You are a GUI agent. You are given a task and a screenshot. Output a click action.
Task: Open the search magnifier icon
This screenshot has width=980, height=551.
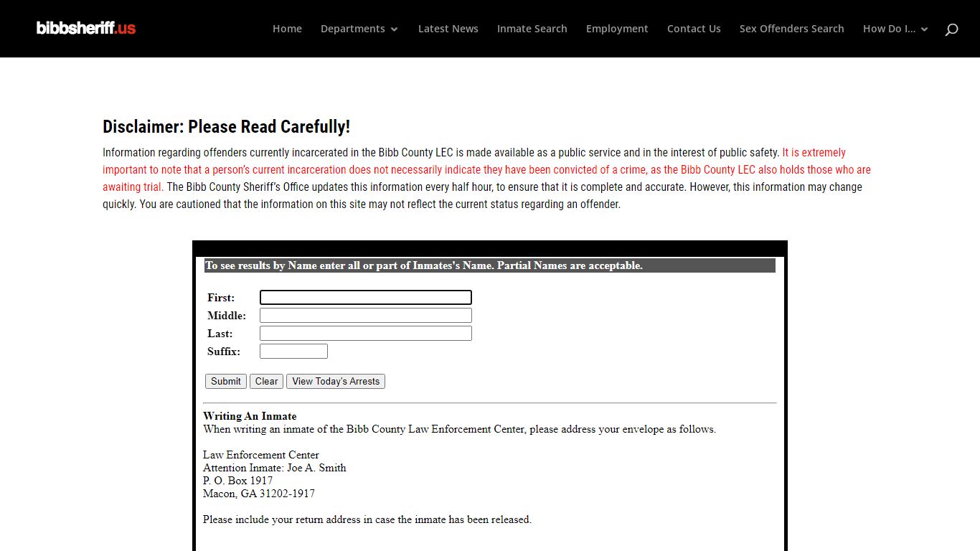(951, 29)
